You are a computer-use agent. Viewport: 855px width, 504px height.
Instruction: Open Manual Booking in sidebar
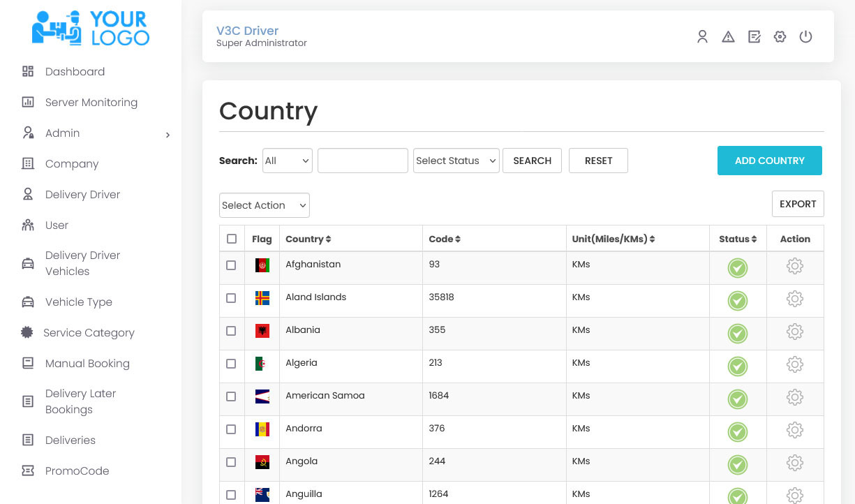pyautogui.click(x=87, y=363)
